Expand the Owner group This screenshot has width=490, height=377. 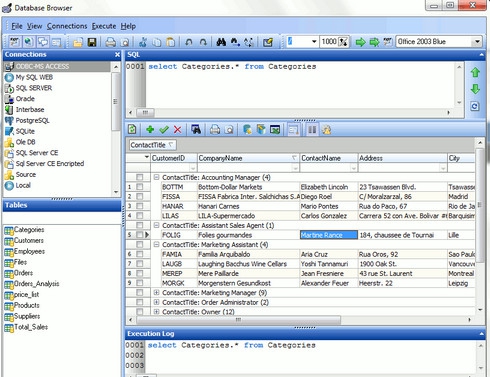(156, 312)
